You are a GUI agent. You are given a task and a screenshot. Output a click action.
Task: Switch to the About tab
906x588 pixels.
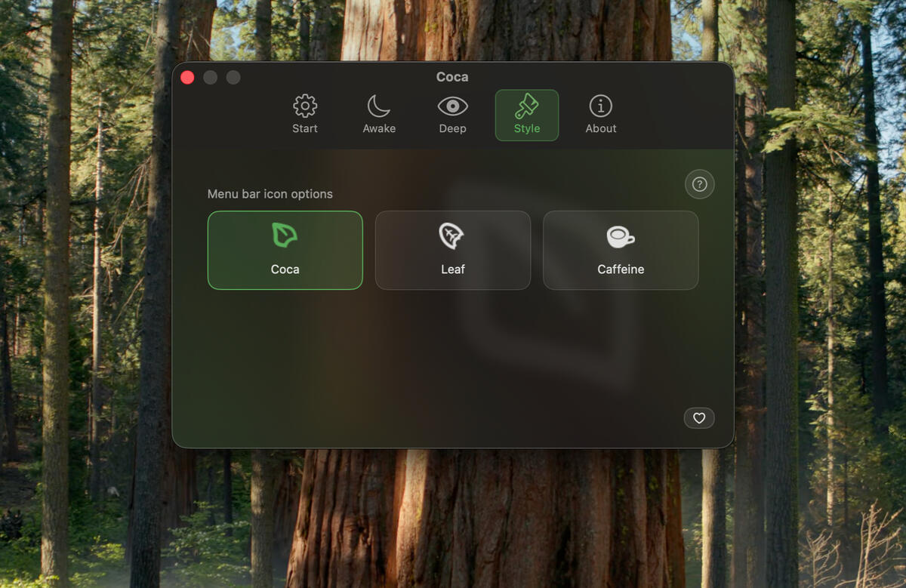(x=600, y=115)
